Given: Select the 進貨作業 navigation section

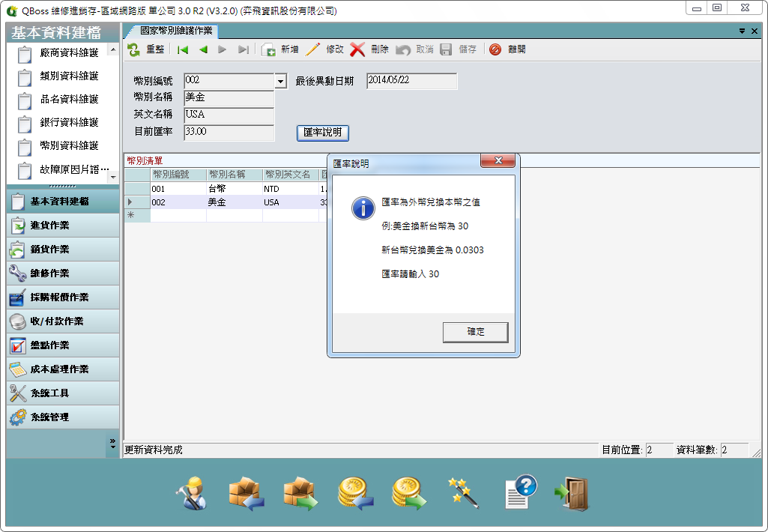Looking at the screenshot, I should coord(63,226).
